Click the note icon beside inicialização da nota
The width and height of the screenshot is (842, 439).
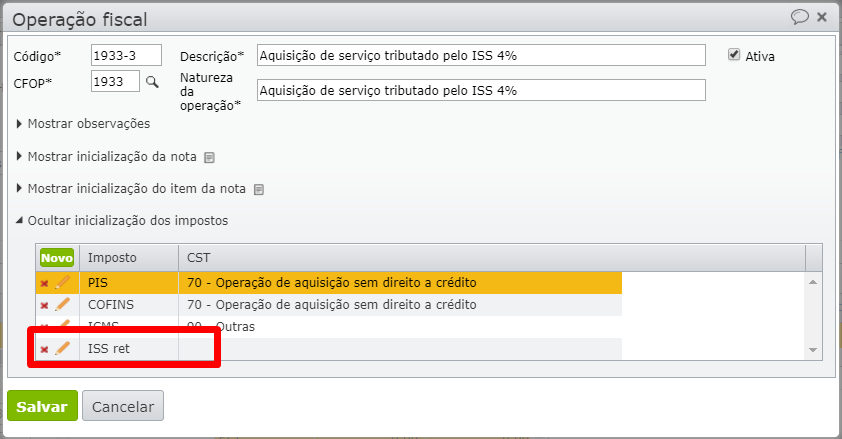tap(209, 158)
